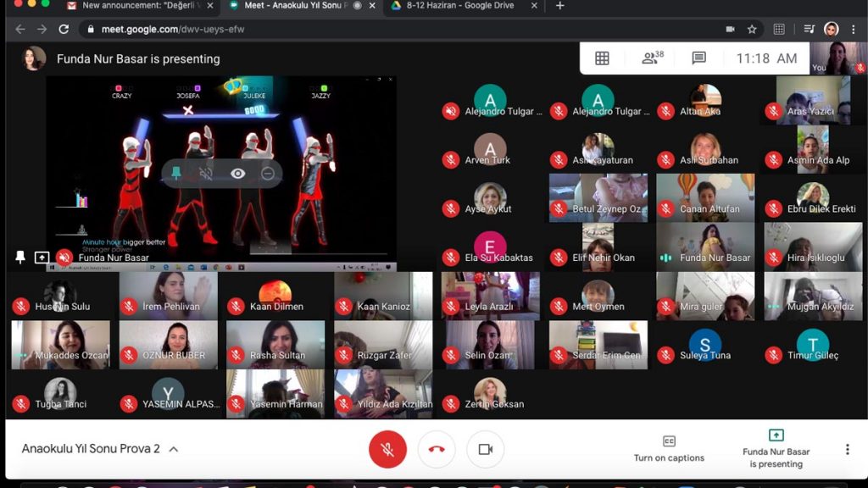
Task: Click the crossed-out mute icon on presentation overlay
Action: (x=206, y=174)
